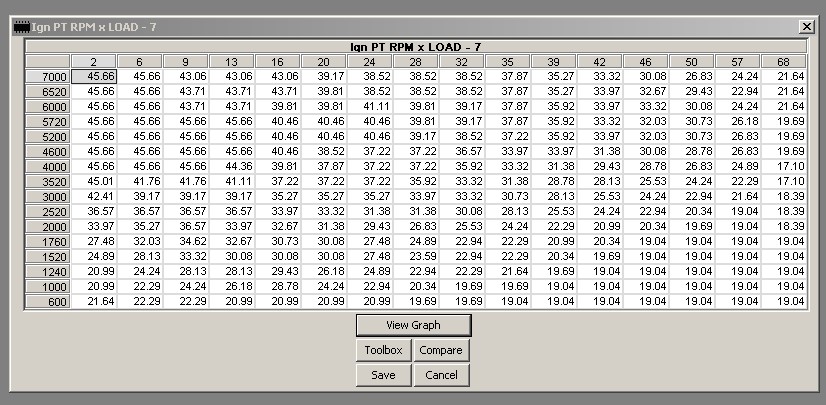Click cell 41.11 at 6000 RPM, load 24
826x405 pixels.
pyautogui.click(x=369, y=106)
